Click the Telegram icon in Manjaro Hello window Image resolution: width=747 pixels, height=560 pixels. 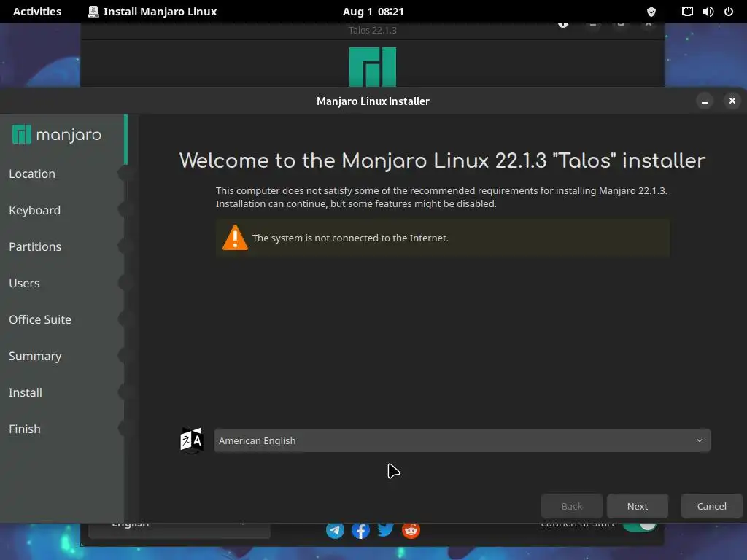[335, 530]
